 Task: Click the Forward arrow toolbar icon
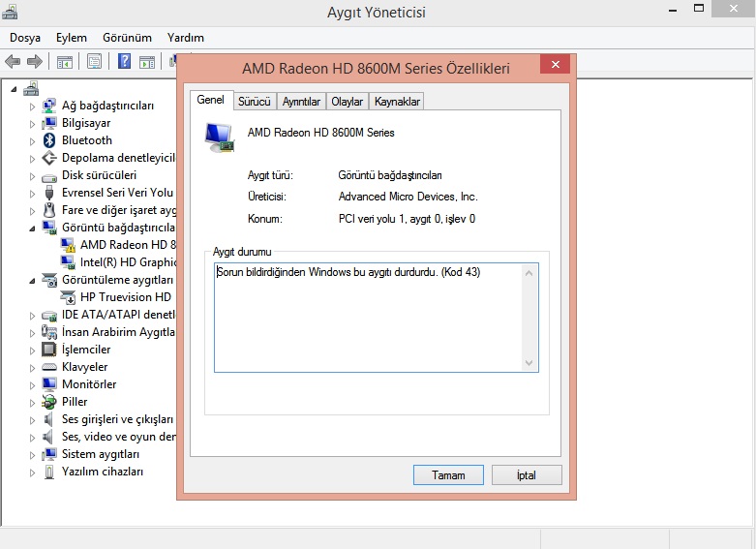(x=35, y=61)
